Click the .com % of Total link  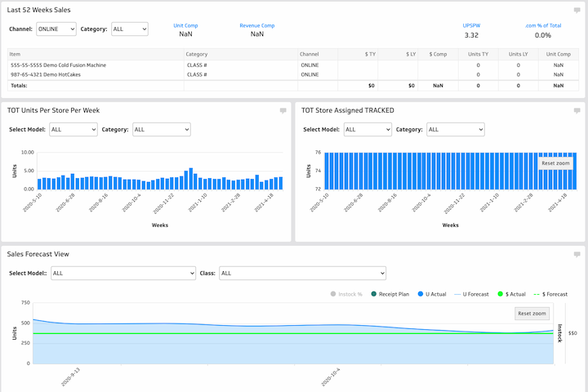[x=543, y=25]
